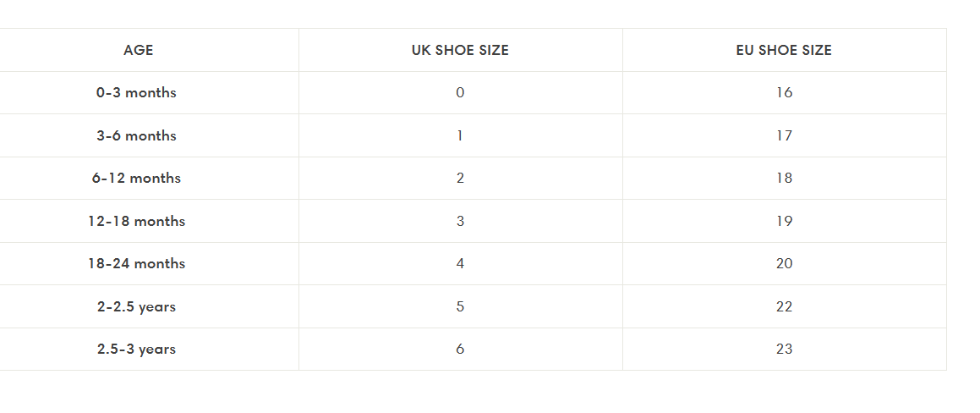This screenshot has height=413, width=980.
Task: Click UK shoe size 0 cell
Action: pos(460,93)
